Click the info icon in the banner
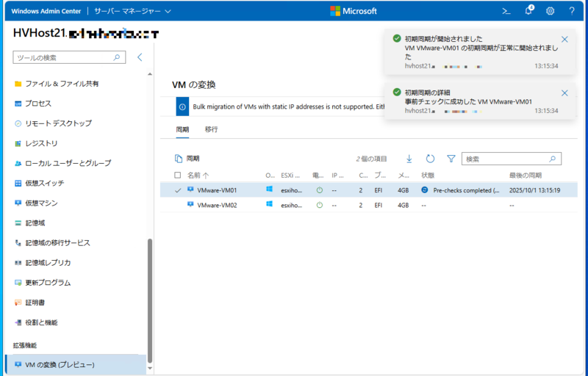This screenshot has width=588, height=376. point(182,106)
